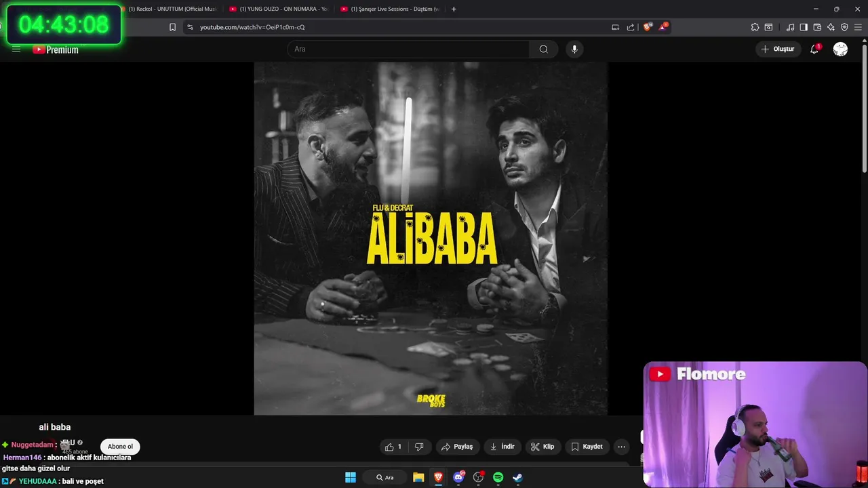Screen dimensions: 868x488
Task: Open Brave playlist music note icon
Action: click(x=790, y=27)
